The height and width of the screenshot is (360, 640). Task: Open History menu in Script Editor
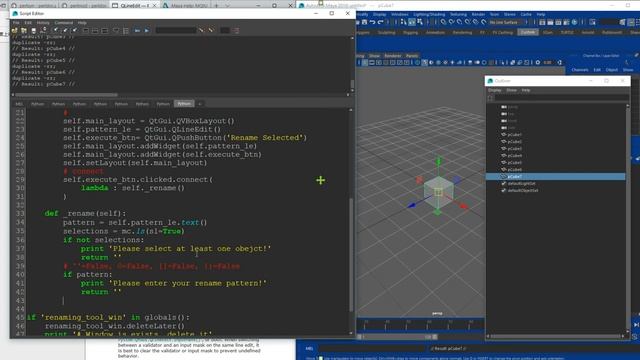43,23
